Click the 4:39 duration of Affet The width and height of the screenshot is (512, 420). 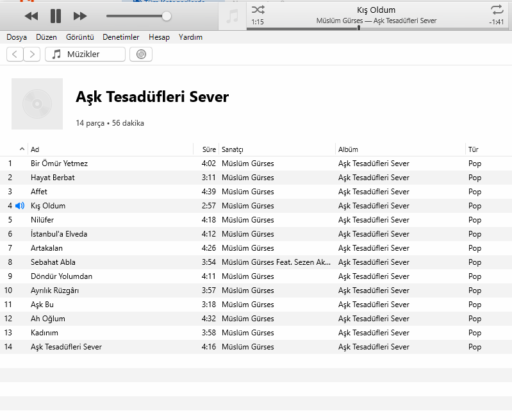[x=209, y=192]
